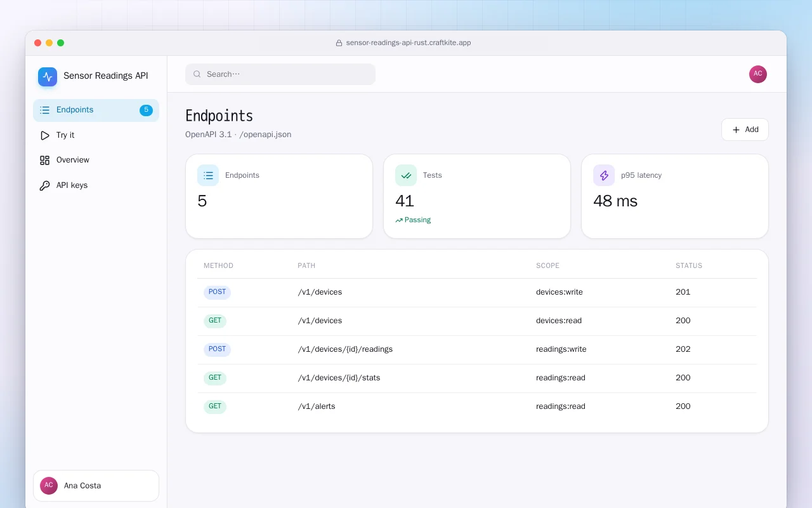This screenshot has height=508, width=812.
Task: Select the /v1/devices/{id}/readings path
Action: pos(345,349)
